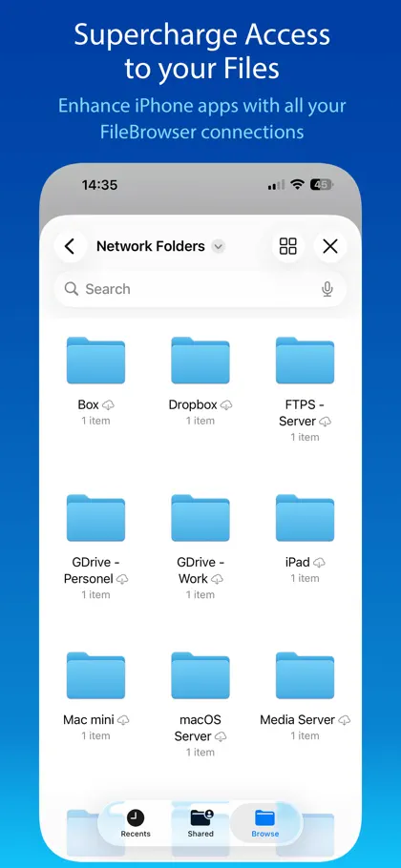Tap cloud download icon beside Dropbox
The height and width of the screenshot is (868, 401).
[x=226, y=405]
